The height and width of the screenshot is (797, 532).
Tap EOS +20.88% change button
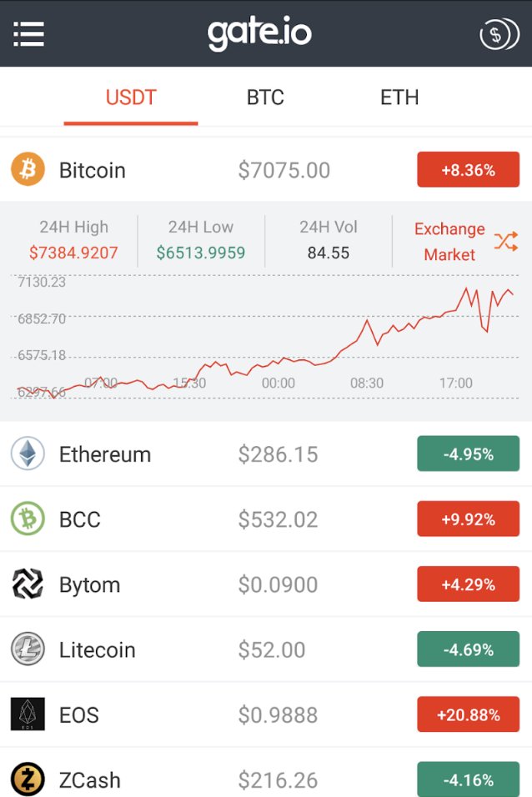468,714
